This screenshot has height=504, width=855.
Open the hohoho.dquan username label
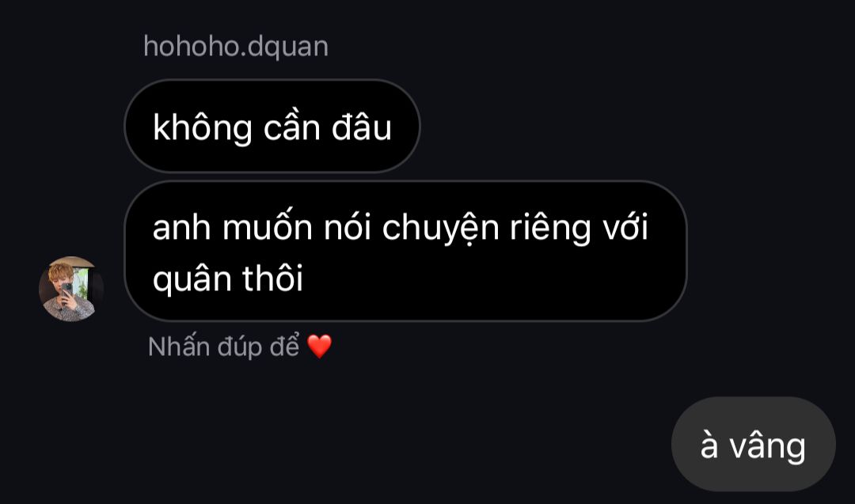pyautogui.click(x=236, y=47)
